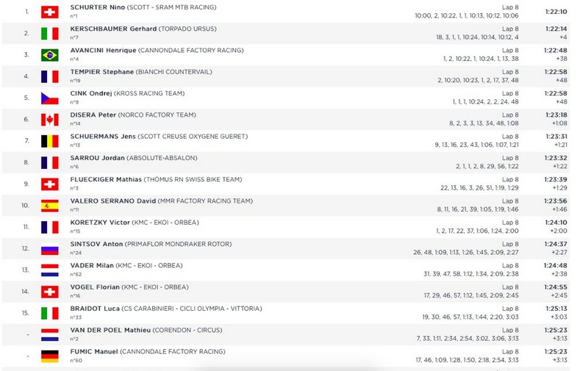588x371 pixels.
Task: Click the German flag next to FUMIC Manuel
Action: (x=49, y=356)
